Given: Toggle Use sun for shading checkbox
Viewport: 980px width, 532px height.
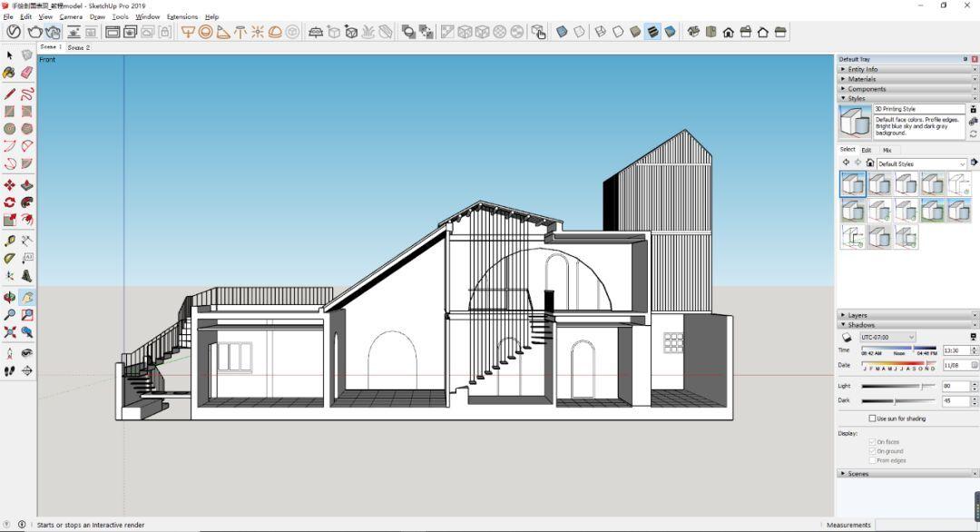Looking at the screenshot, I should pos(873,419).
